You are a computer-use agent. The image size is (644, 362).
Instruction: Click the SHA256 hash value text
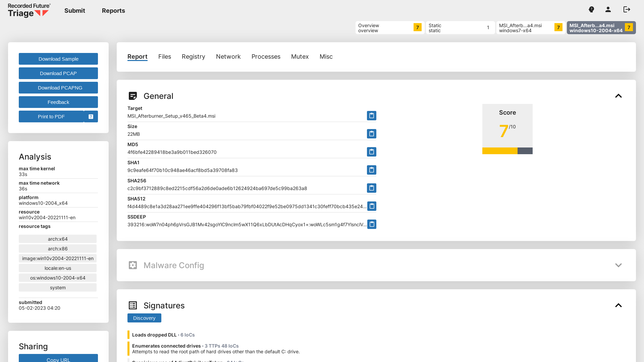(x=217, y=188)
